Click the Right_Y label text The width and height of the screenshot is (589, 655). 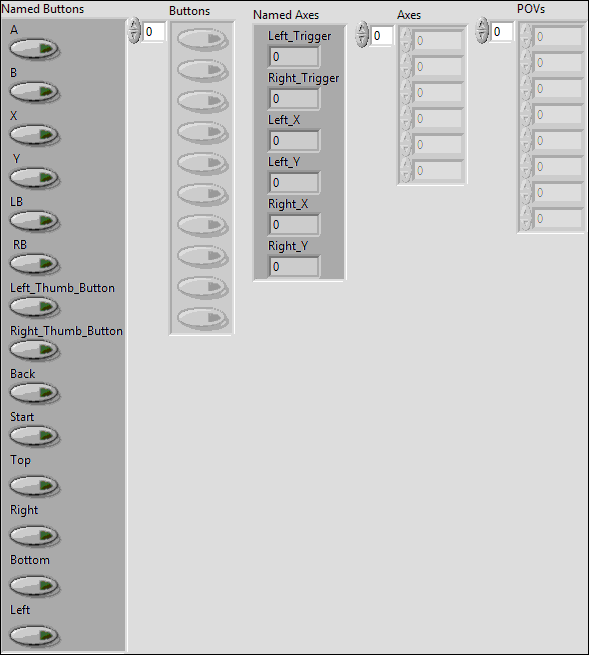click(x=288, y=246)
